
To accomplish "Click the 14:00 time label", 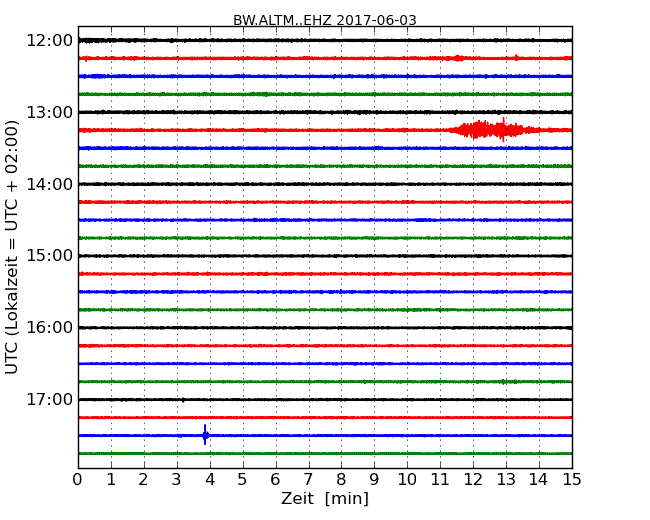I will click(49, 184).
